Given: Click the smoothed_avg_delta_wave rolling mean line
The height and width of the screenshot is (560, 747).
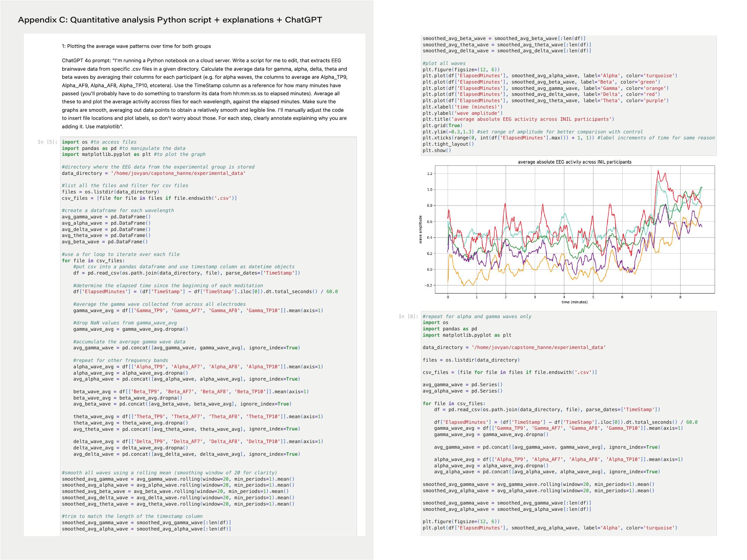Looking at the screenshot, I should click(x=178, y=498).
